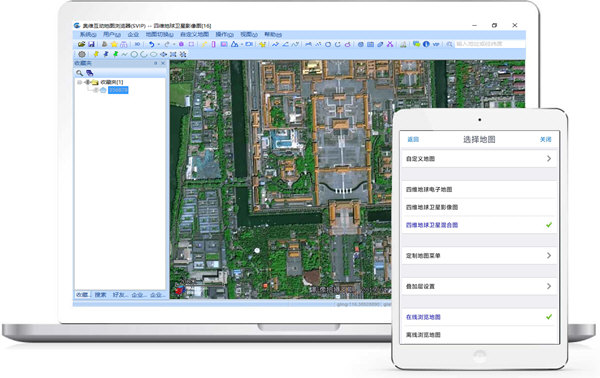Select 离线浏览地图 offline browsing option
Viewport: 600px width, 378px height.
point(478,335)
